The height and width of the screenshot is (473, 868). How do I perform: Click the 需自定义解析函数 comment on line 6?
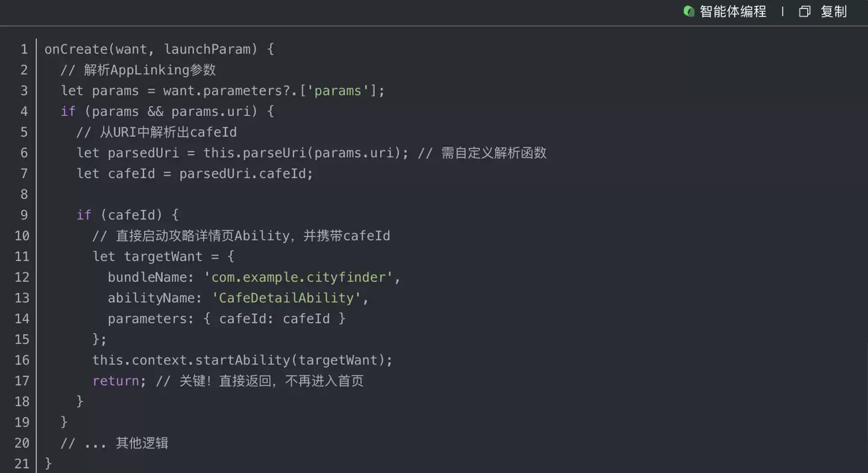[x=493, y=153]
